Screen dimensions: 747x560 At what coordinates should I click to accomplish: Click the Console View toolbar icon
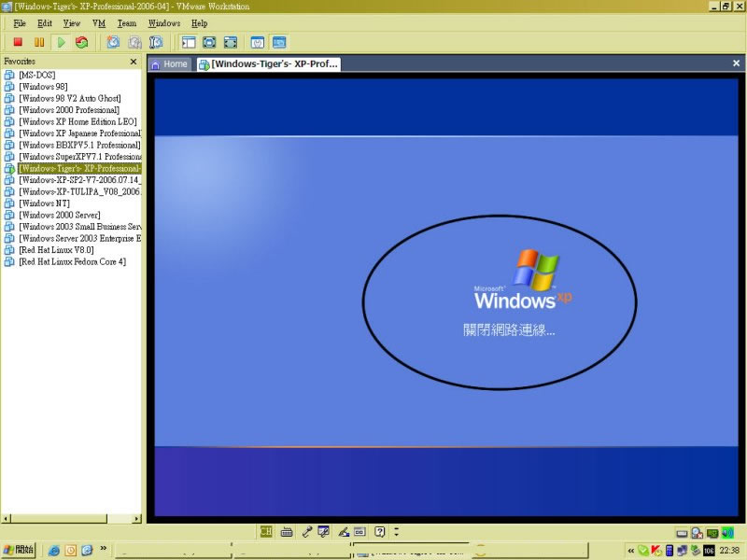click(279, 42)
